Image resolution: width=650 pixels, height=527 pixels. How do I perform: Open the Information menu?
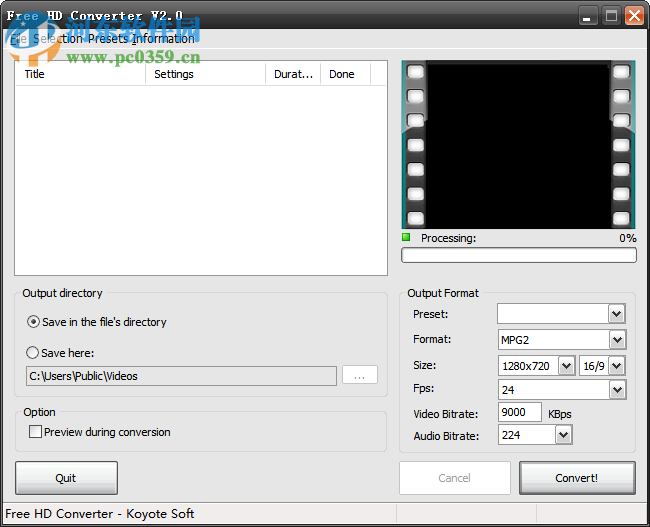coord(163,39)
